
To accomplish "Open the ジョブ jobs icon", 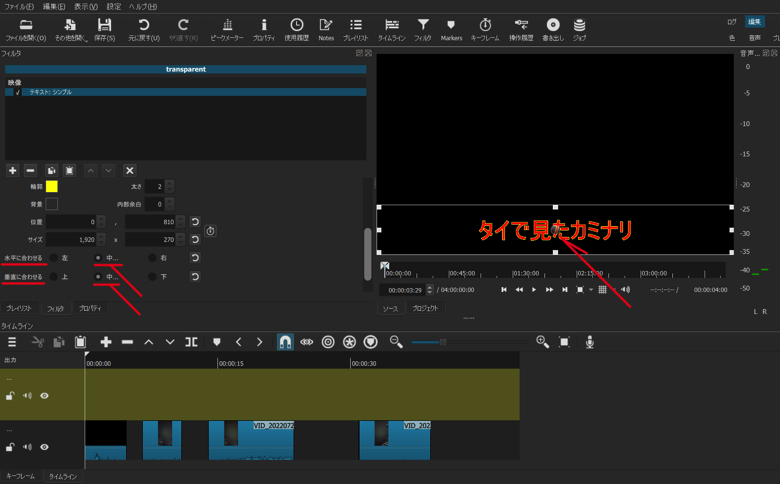I will click(x=579, y=25).
